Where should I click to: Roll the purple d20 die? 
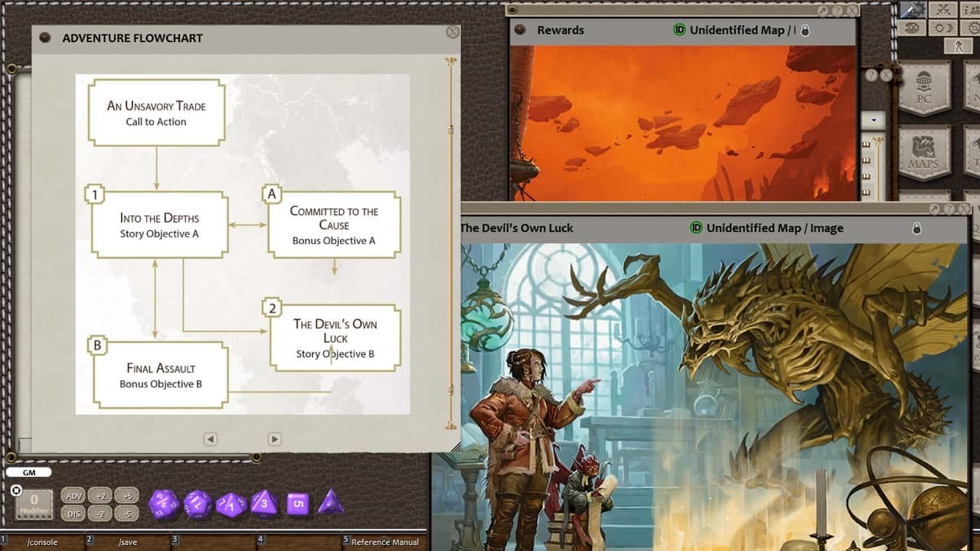[x=163, y=504]
